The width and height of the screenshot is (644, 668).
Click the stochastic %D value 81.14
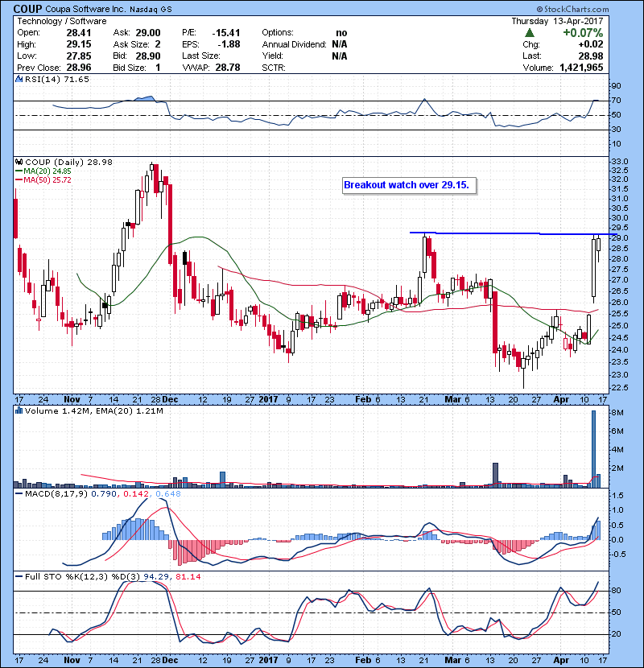(x=188, y=576)
